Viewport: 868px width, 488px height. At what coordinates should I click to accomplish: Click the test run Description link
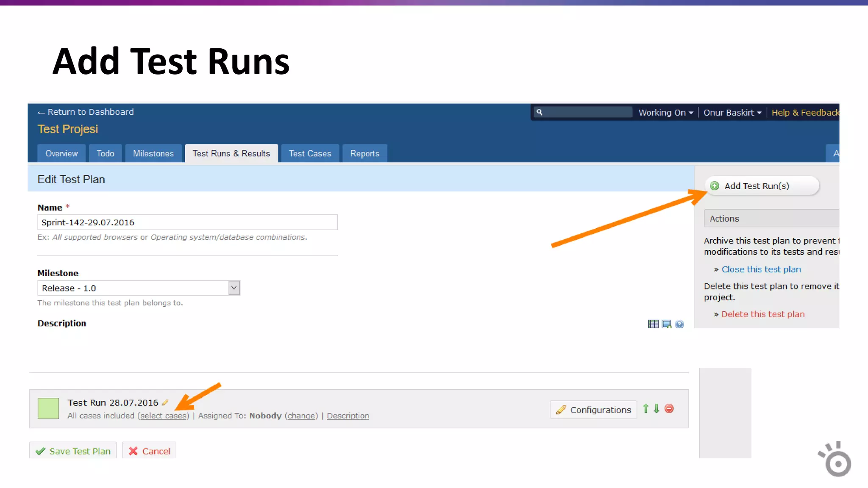[348, 416]
